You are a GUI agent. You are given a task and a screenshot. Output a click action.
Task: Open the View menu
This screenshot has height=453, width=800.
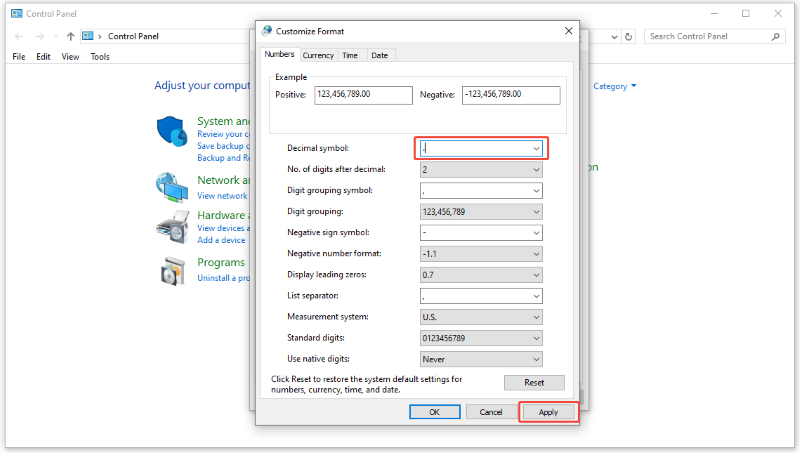click(x=70, y=57)
